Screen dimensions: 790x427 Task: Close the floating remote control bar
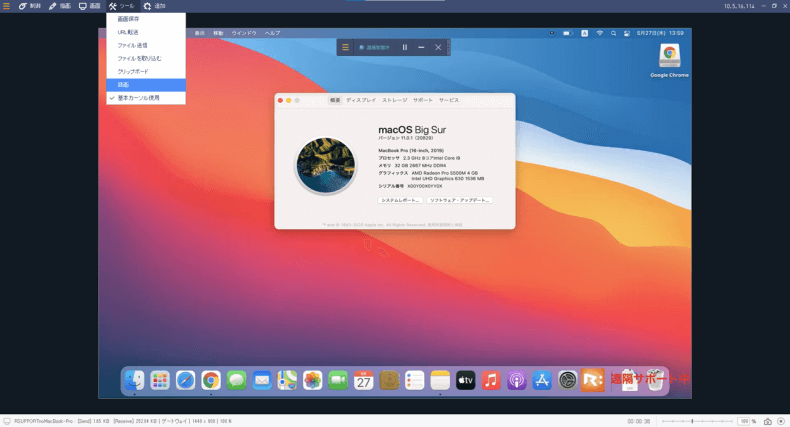click(438, 47)
